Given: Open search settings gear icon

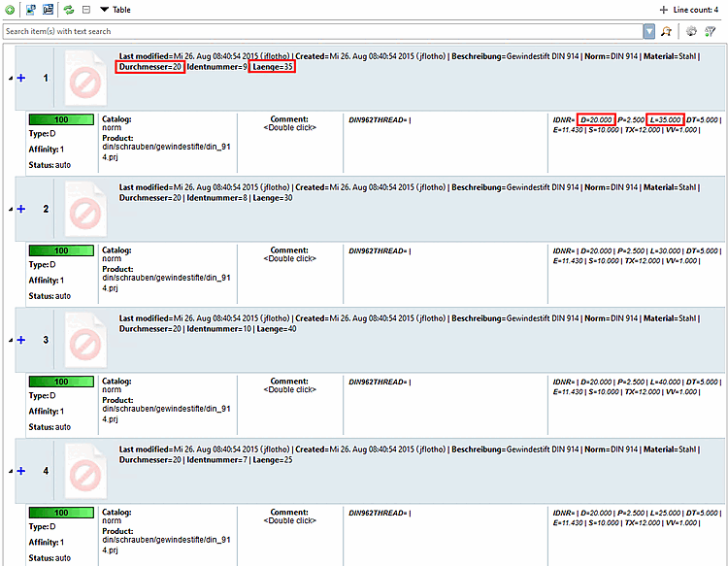Looking at the screenshot, I should pos(691,31).
